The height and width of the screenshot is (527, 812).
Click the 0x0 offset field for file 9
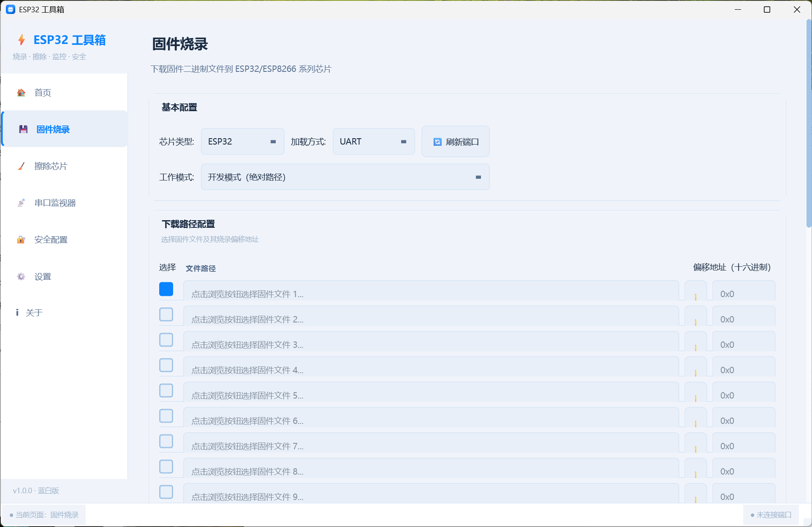point(744,493)
